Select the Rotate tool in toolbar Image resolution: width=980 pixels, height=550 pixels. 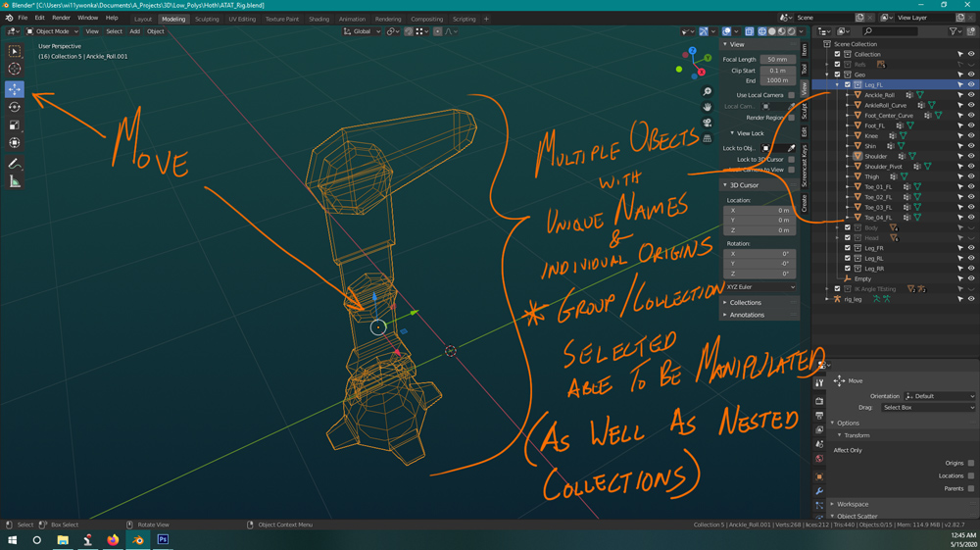click(x=15, y=108)
